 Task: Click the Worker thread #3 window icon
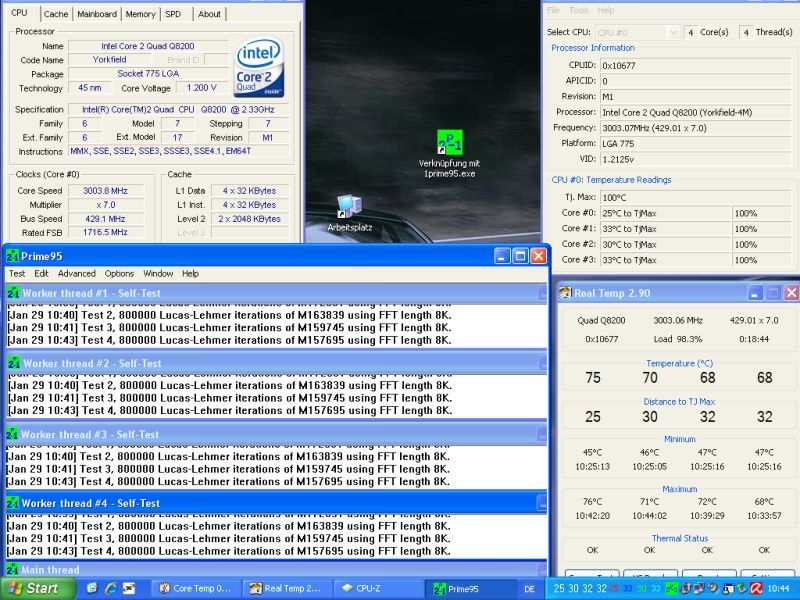click(12, 434)
